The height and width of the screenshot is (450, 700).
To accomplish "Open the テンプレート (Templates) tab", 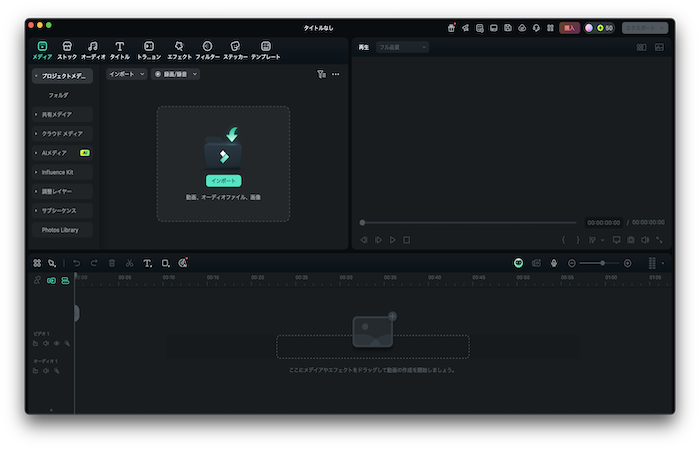I will 266,50.
